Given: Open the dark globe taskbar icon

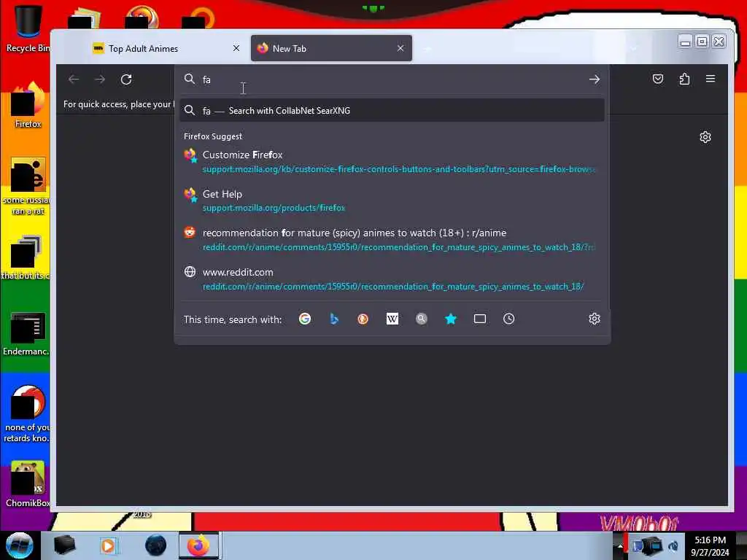Looking at the screenshot, I should pos(155,545).
